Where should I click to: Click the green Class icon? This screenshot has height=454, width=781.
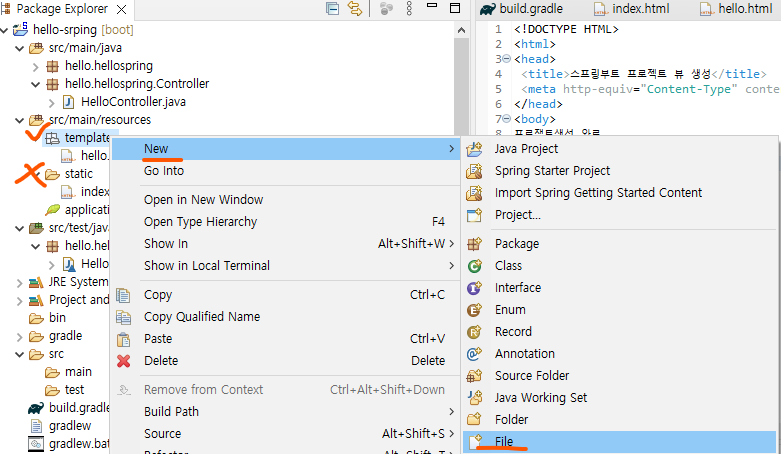click(x=474, y=266)
